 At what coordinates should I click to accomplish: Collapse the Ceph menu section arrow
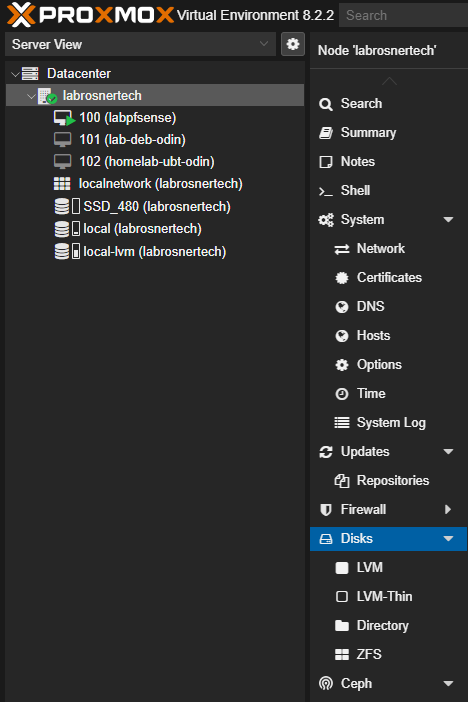tap(448, 684)
